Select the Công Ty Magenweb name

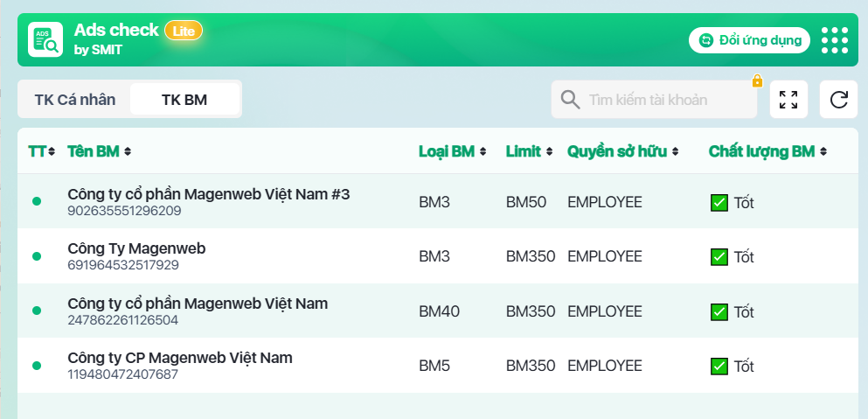136,248
